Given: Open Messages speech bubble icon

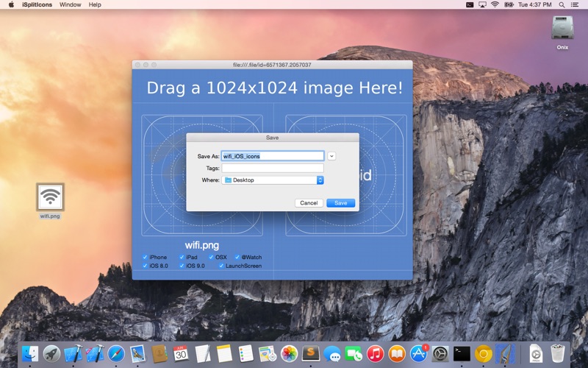Looking at the screenshot, I should pos(332,354).
